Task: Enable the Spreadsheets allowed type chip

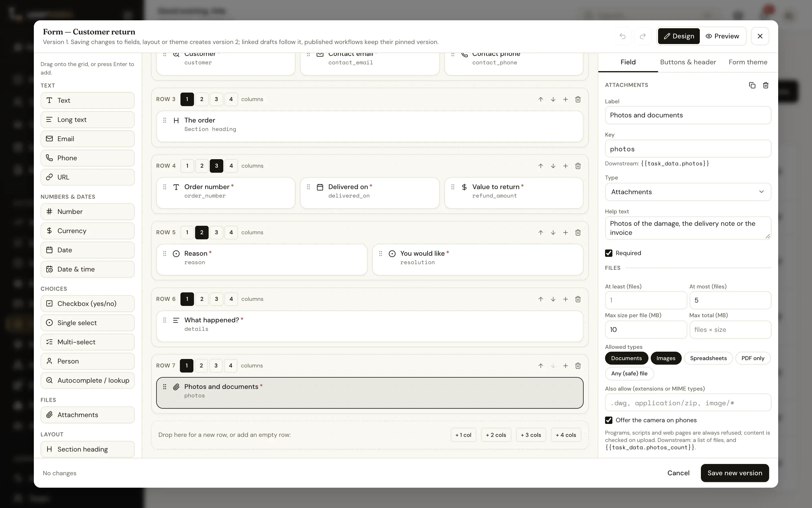Action: pos(708,358)
